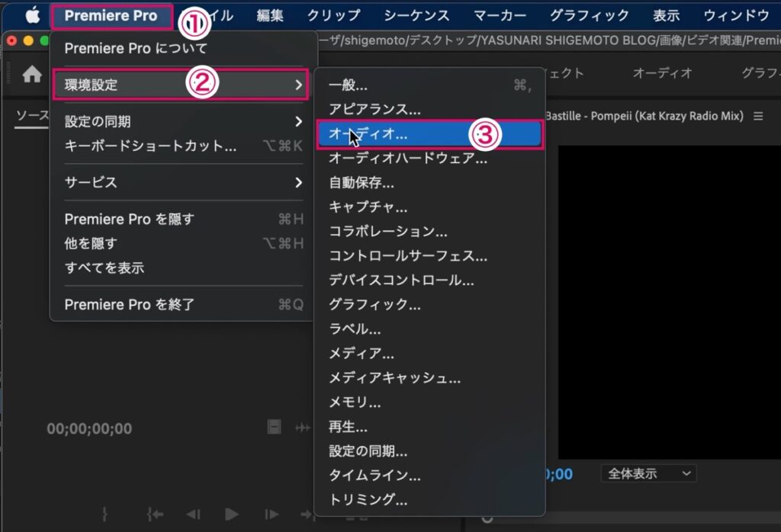Click the drag video only filmstrip icon

(x=274, y=427)
